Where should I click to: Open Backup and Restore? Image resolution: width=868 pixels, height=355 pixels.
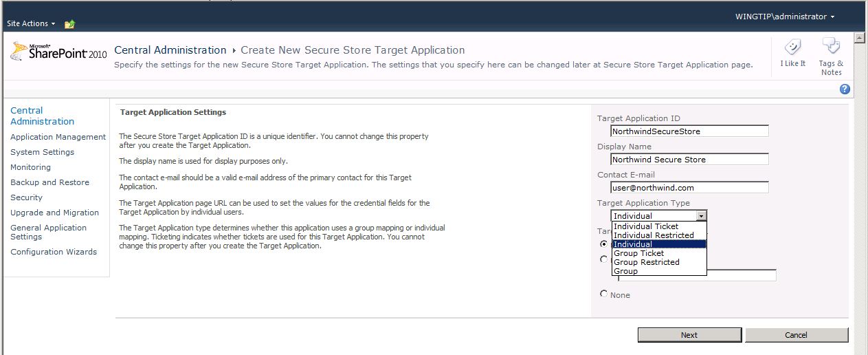coord(49,182)
